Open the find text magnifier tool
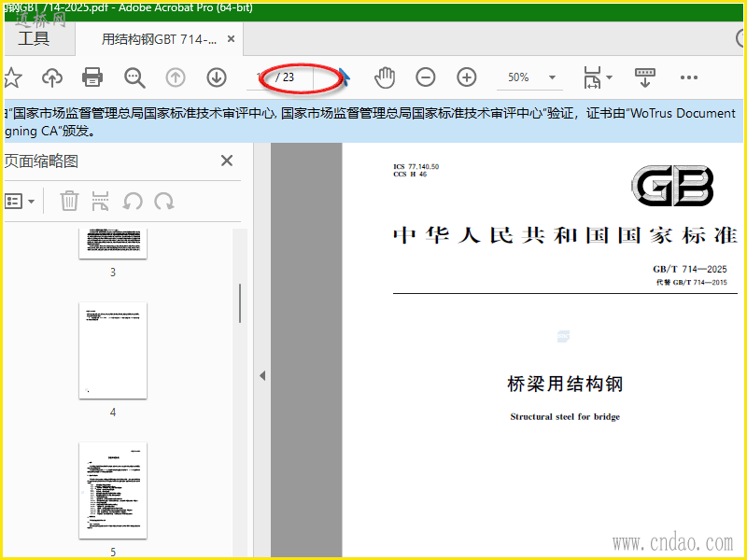747x560 pixels. coord(134,77)
